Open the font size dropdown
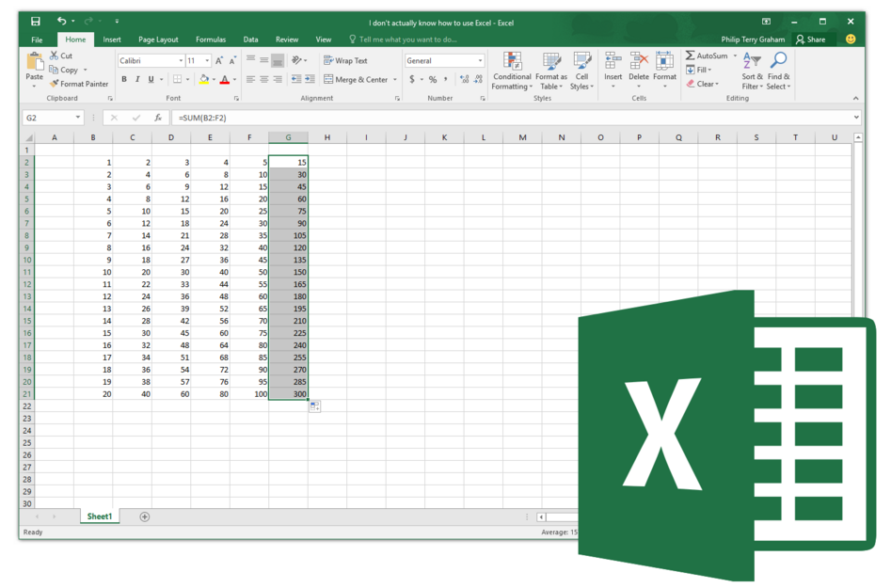The image size is (891, 588). coord(209,59)
